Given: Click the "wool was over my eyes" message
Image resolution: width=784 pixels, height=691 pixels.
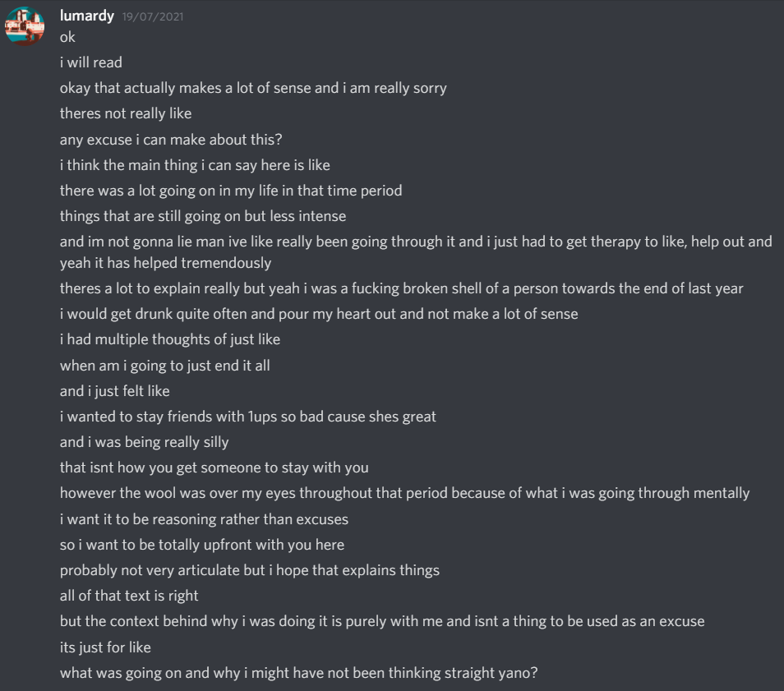Looking at the screenshot, I should coord(404,493).
